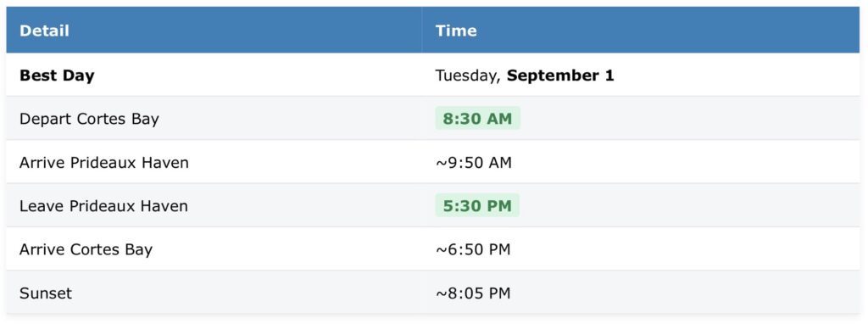Image resolution: width=868 pixels, height=324 pixels.
Task: Select the Best Day row label
Action: tap(57, 75)
